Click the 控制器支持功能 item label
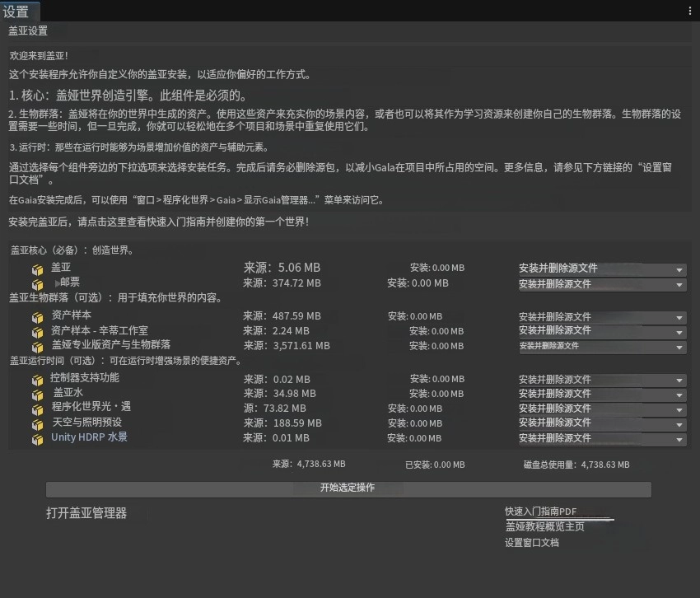Viewport: 700px width, 598px height. (x=85, y=378)
